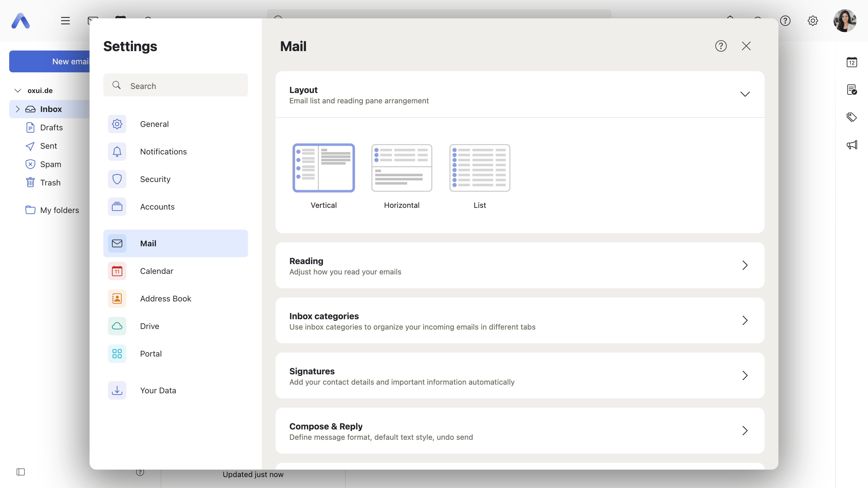
Task: Open the hamburger menu in top bar
Action: pyautogui.click(x=65, y=21)
